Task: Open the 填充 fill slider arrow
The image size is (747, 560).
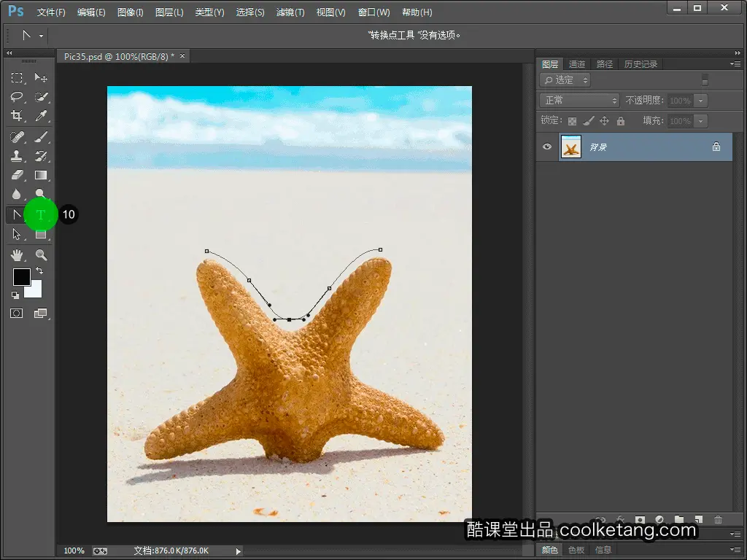Action: tap(700, 121)
